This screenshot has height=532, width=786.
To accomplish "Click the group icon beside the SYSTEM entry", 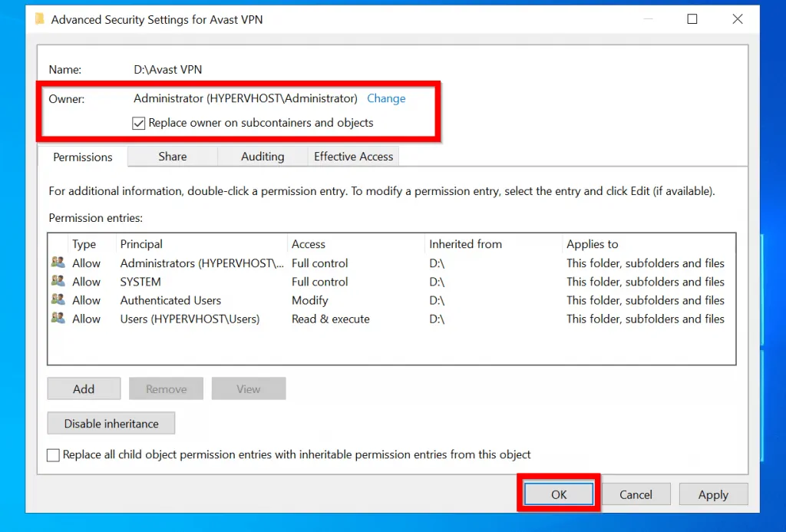I will [57, 281].
